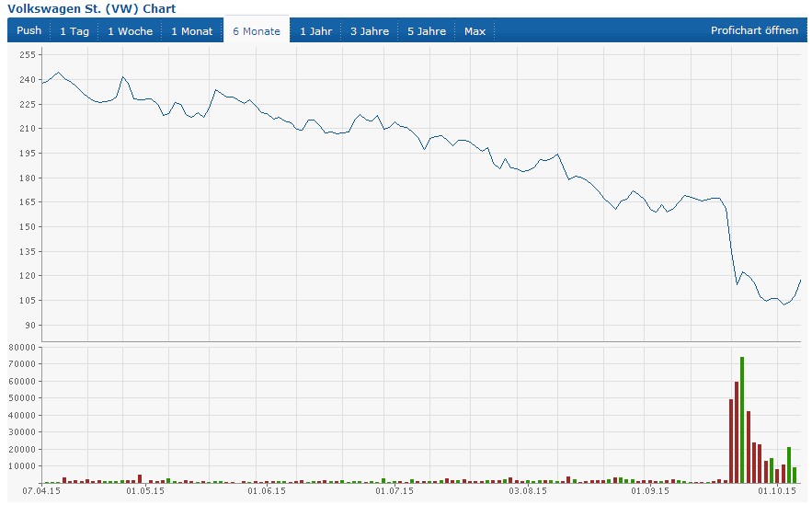Switch to the 1 Tag time range
812x505 pixels.
click(x=74, y=31)
